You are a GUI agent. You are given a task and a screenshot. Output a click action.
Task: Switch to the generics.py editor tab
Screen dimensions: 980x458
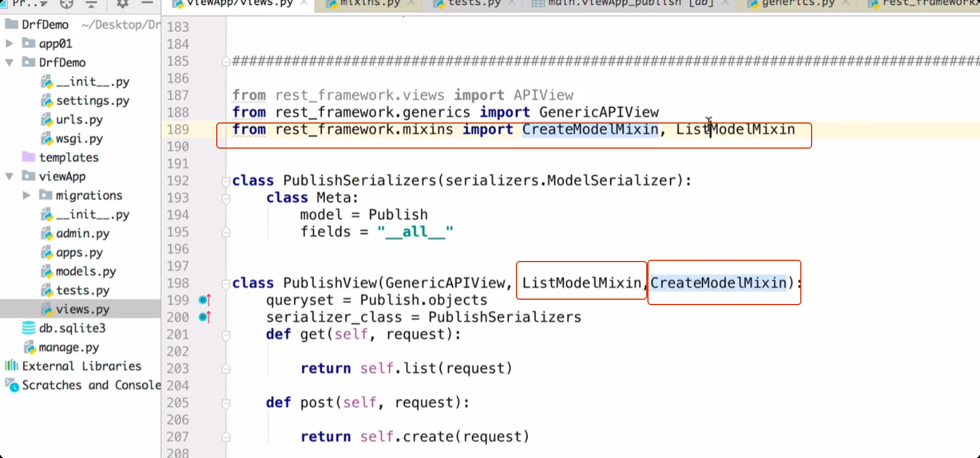coord(798,4)
